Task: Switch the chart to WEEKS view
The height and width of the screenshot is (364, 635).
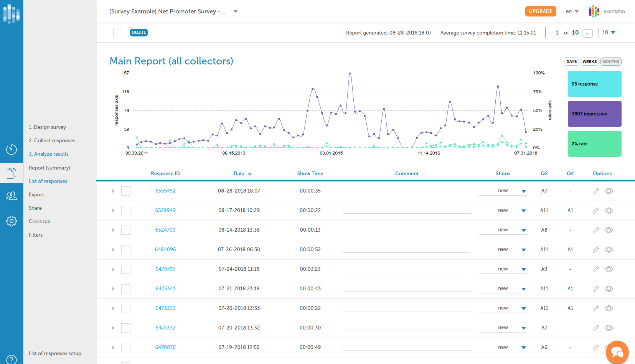Action: click(x=589, y=62)
